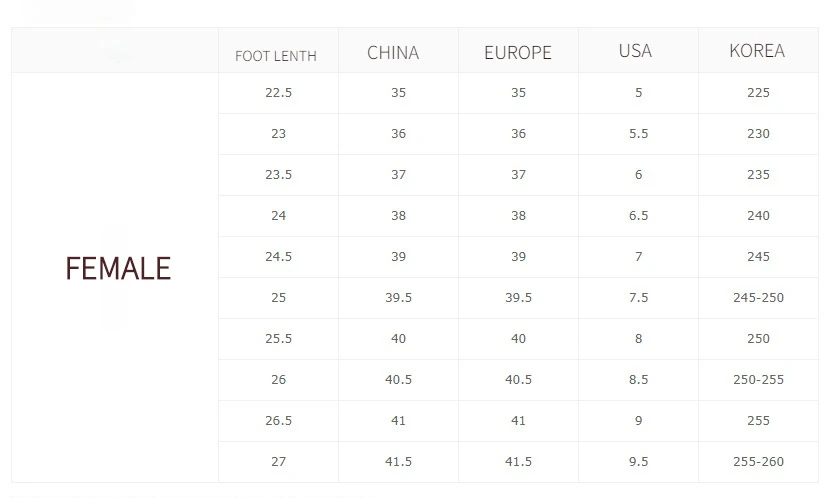Select USA size 6.5 cell
The image size is (827, 498).
638,216
